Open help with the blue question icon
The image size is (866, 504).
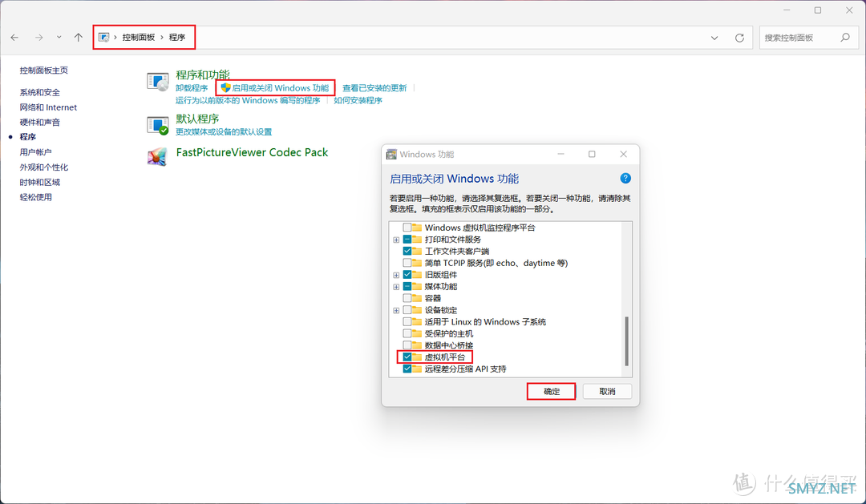pos(625,179)
